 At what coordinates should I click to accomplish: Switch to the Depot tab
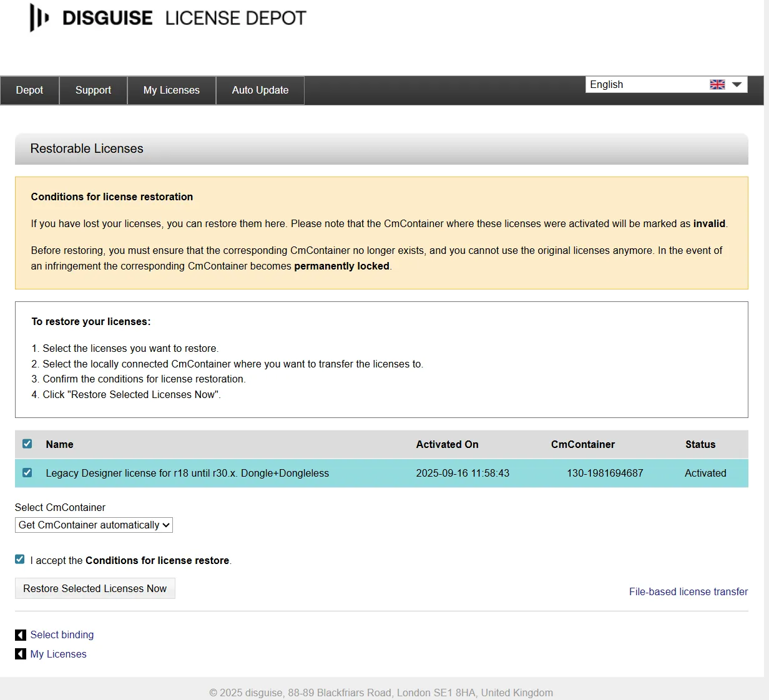click(29, 90)
